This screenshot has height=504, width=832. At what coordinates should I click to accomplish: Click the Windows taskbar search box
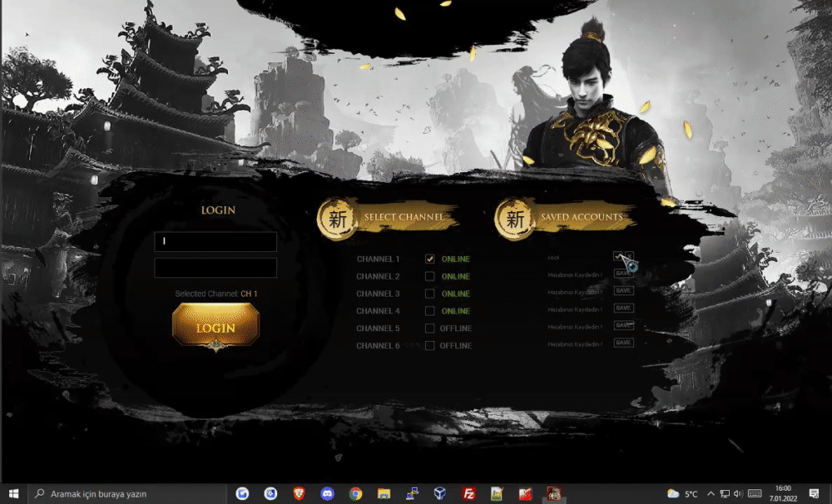pyautogui.click(x=127, y=494)
